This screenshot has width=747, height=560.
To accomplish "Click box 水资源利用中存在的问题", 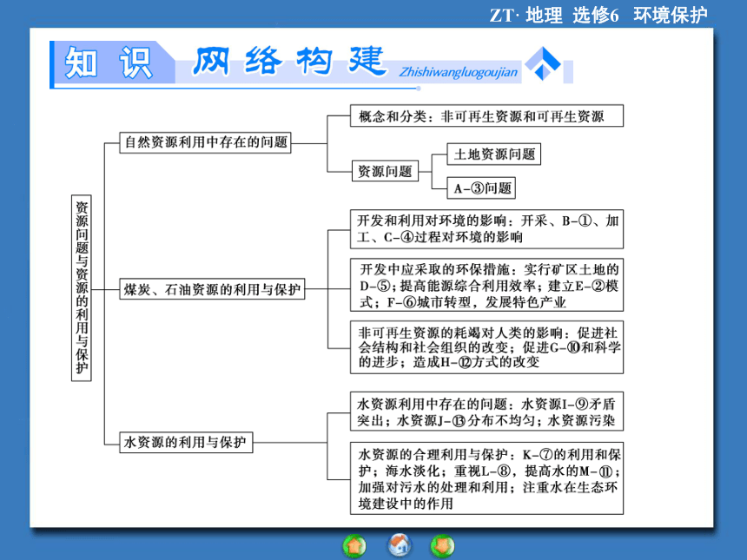I will [487, 412].
